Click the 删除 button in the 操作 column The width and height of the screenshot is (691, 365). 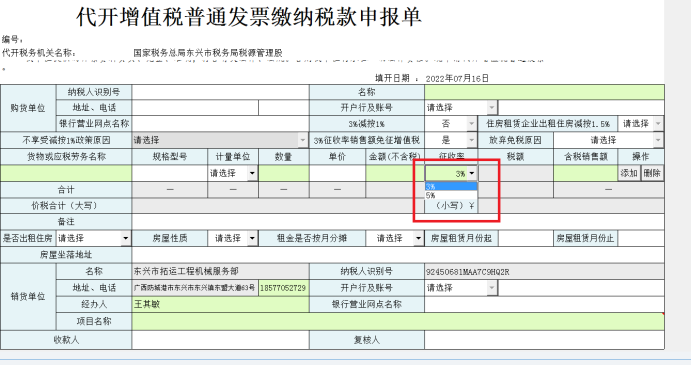click(652, 173)
